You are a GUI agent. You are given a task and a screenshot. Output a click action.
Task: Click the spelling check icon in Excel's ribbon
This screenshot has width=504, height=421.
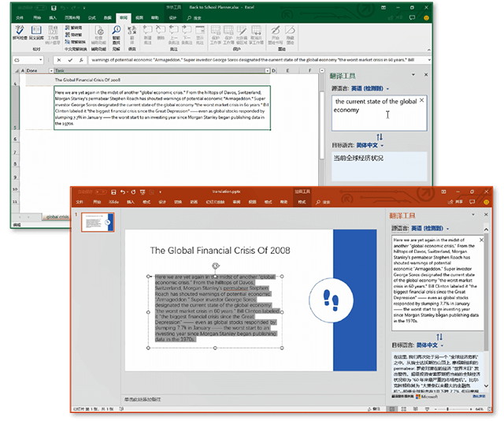20,30
